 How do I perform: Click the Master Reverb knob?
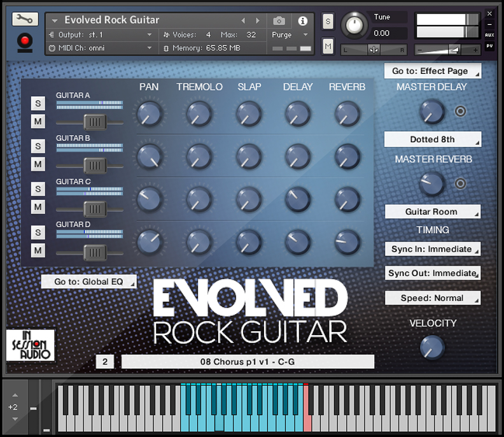click(x=432, y=184)
